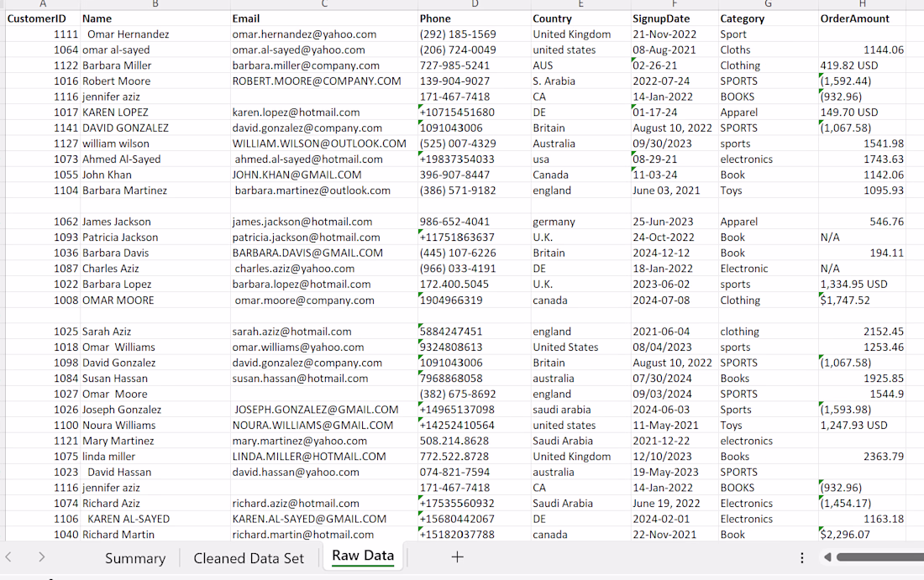Select the KAREN.AL-SAYED@GMAIL.COM cell
This screenshot has width=924, height=580.
click(x=323, y=519)
